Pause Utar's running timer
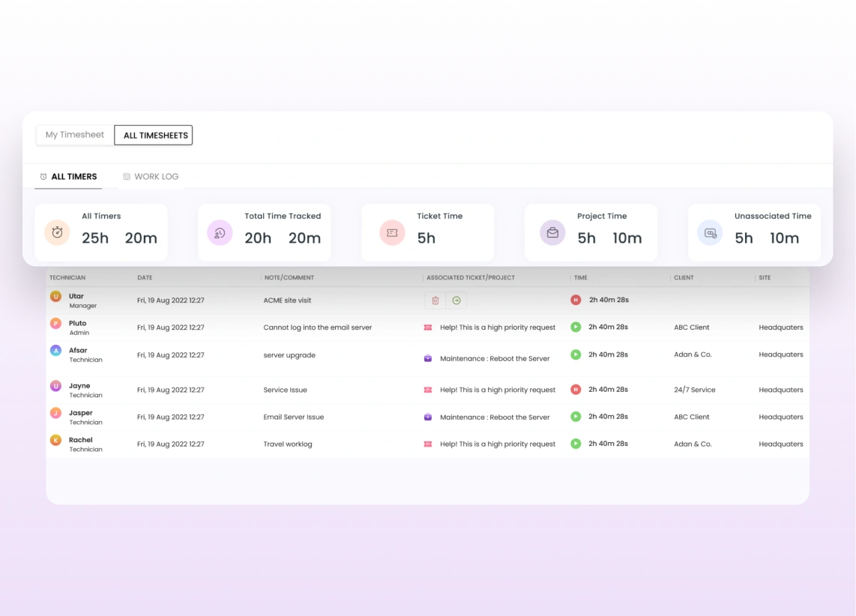 point(576,300)
